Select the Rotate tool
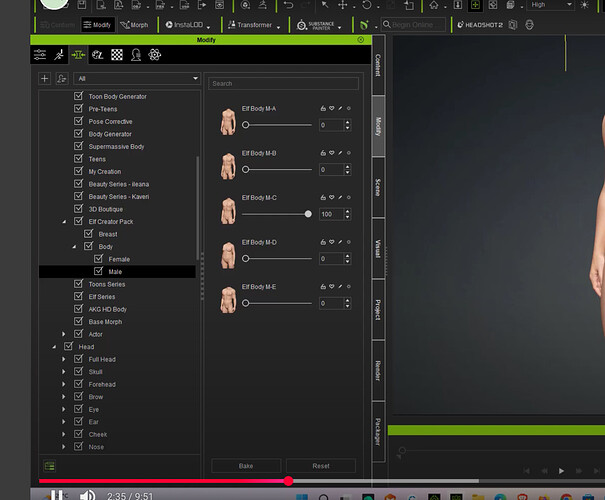 click(x=367, y=5)
